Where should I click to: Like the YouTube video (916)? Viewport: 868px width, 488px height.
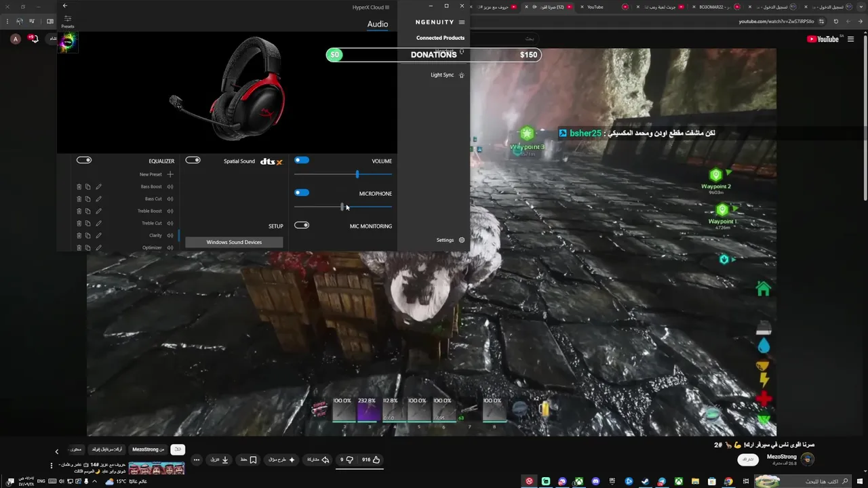[370, 460]
